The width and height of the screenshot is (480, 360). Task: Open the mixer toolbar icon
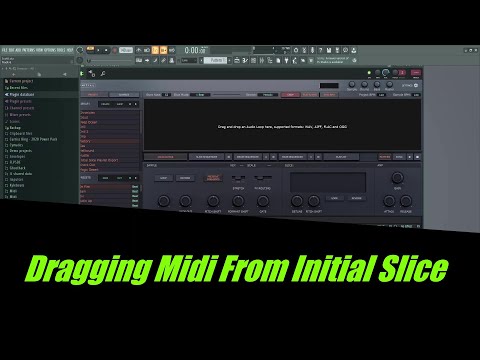[262, 60]
